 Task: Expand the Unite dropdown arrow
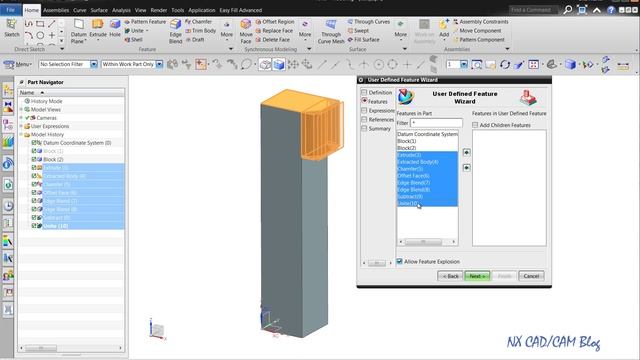click(147, 31)
